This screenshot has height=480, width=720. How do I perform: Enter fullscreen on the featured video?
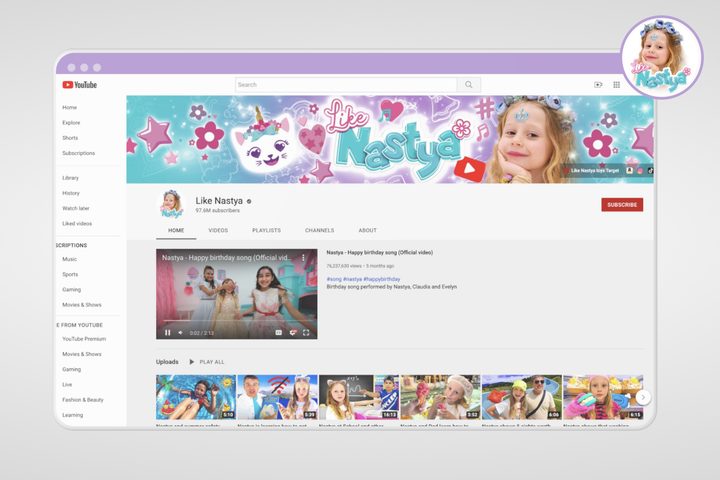pyautogui.click(x=306, y=332)
